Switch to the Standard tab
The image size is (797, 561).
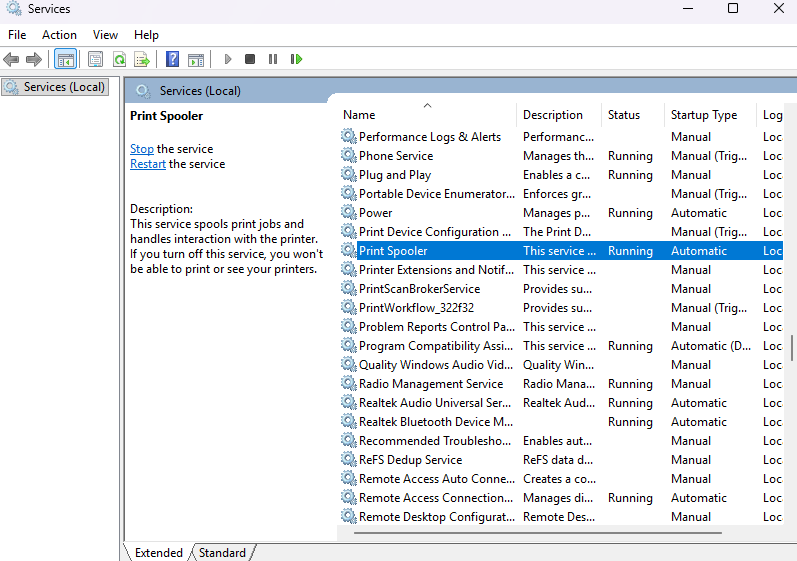tap(222, 553)
